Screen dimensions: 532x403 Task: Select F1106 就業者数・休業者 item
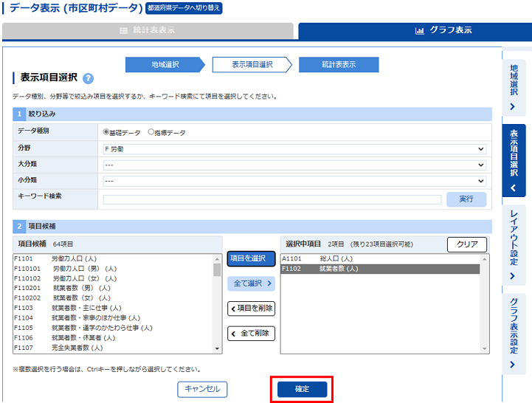[x=114, y=338]
